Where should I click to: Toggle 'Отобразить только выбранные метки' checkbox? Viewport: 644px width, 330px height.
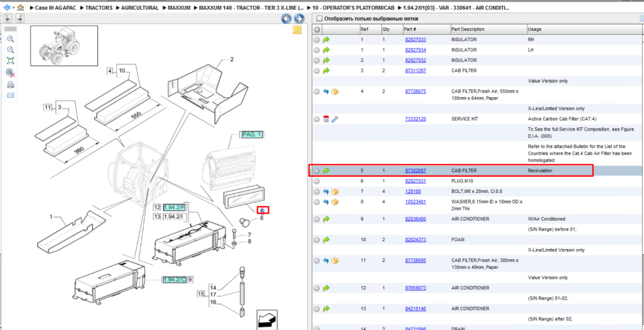click(x=319, y=19)
